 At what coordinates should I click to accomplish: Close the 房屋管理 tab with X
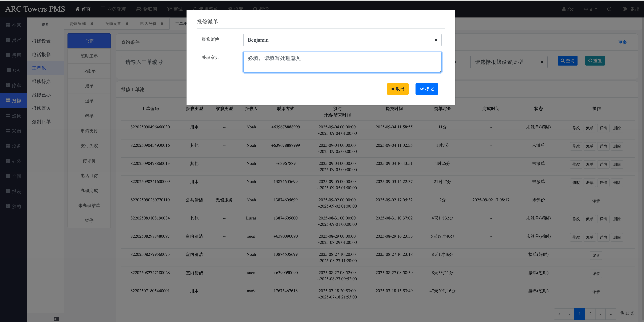pos(92,24)
